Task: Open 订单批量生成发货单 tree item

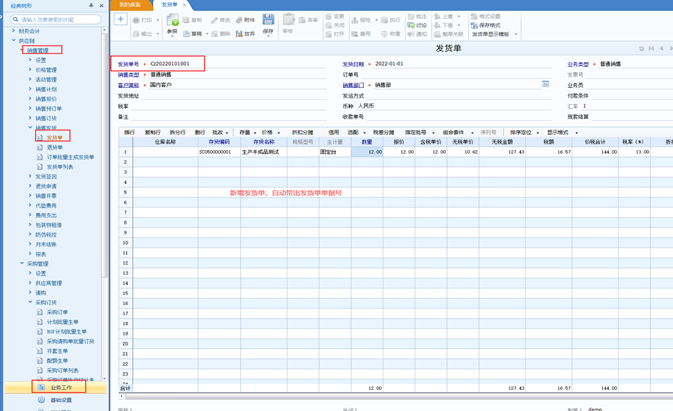Action: (70, 157)
